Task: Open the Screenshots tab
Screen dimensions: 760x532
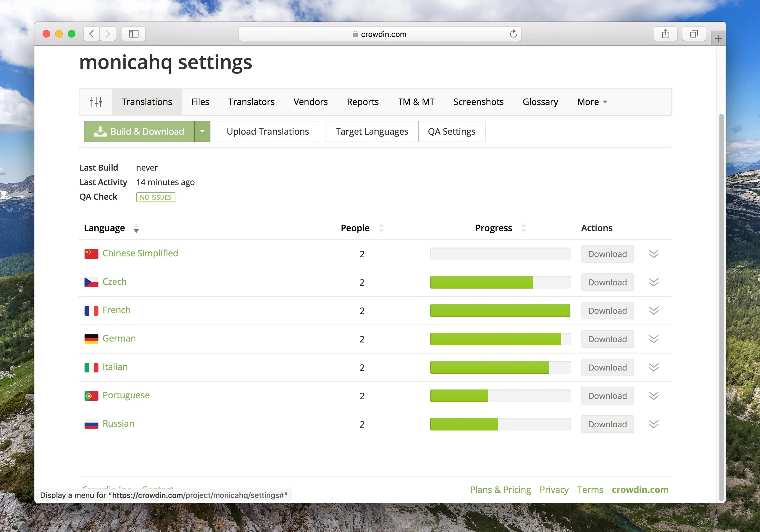Action: 479,102
